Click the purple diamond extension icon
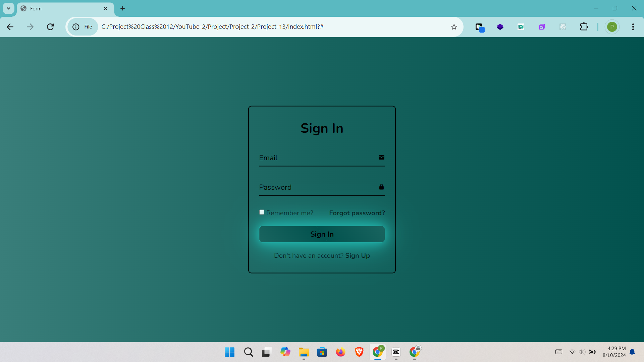Screen dimensions: 644x362 coord(500,27)
